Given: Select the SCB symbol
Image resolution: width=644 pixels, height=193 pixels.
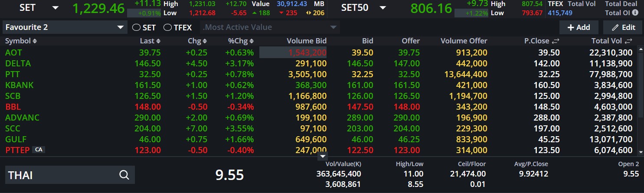Looking at the screenshot, I should tap(13, 96).
